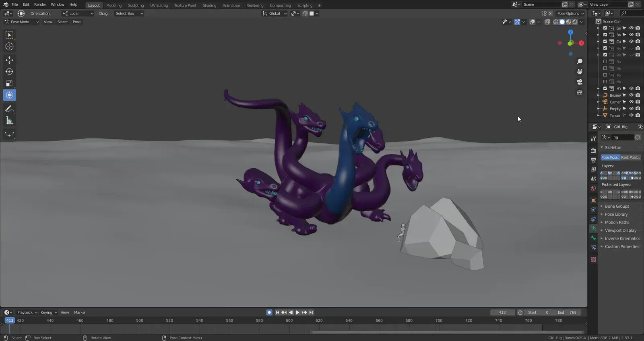Select the Annotate pencil tool
The image size is (644, 341).
tap(9, 109)
